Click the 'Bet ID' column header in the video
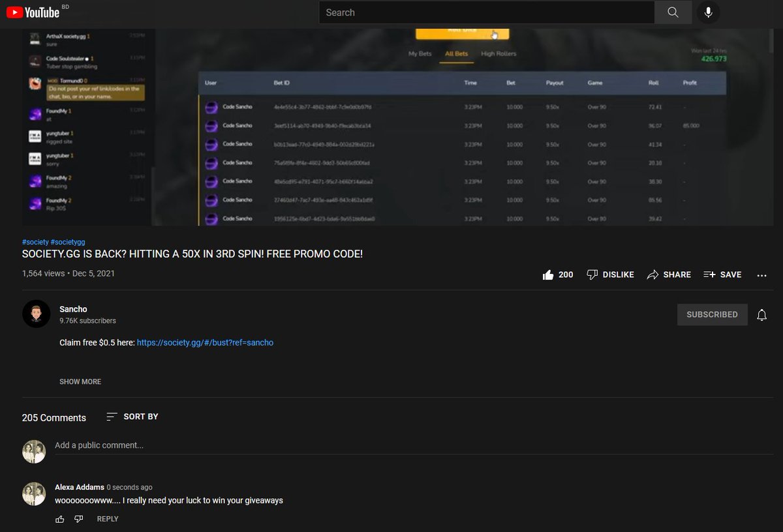 [281, 83]
